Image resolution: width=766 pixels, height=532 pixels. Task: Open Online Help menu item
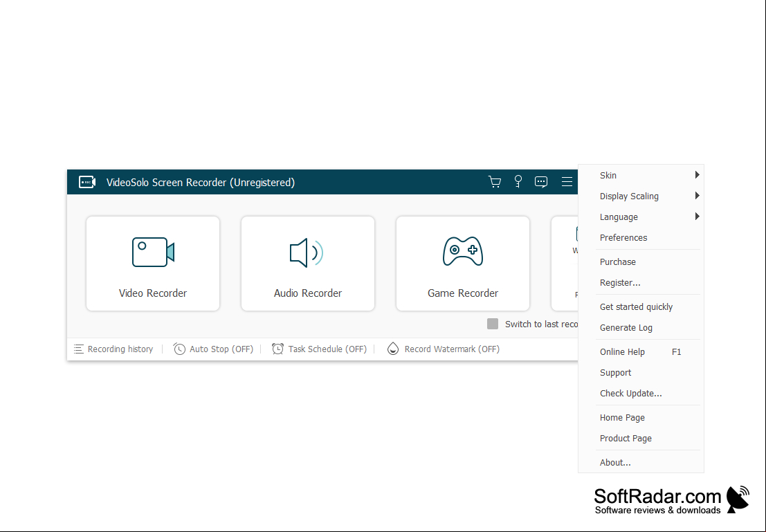tap(641, 351)
